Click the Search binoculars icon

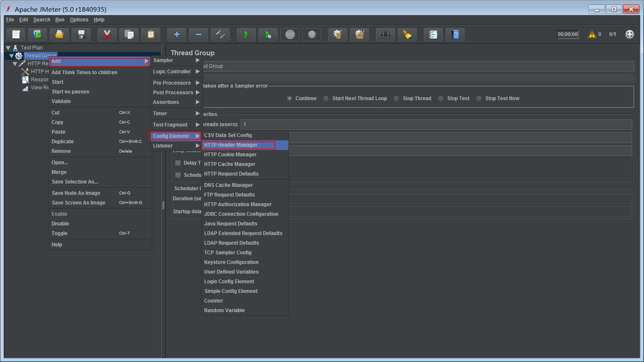(385, 34)
